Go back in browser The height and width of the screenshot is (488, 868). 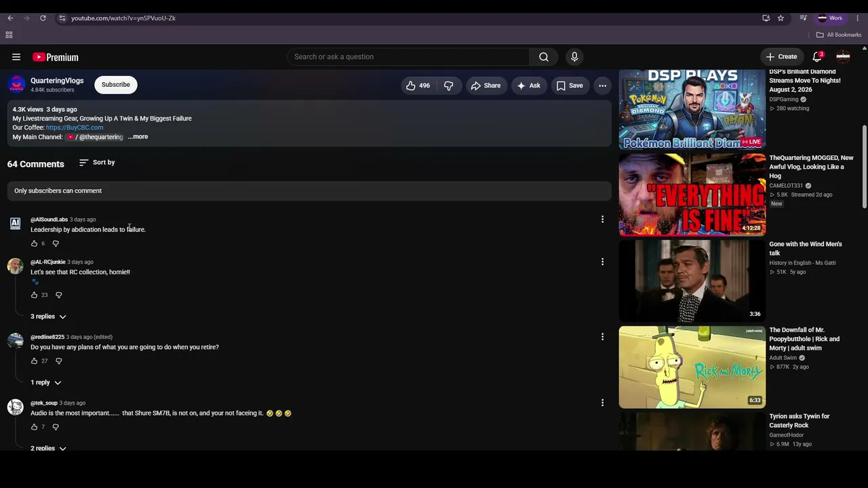pos(10,18)
